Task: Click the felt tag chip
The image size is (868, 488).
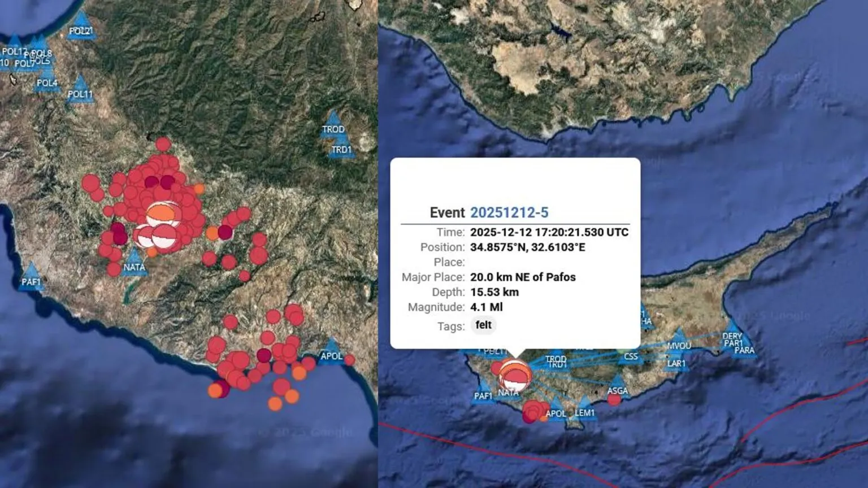Action: [x=483, y=325]
